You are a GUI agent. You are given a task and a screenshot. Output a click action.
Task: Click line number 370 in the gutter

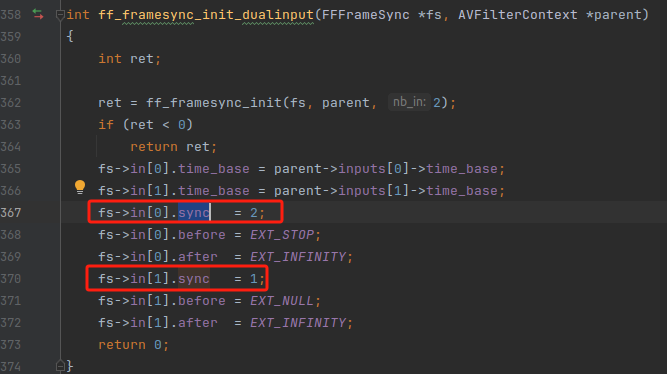coord(11,279)
